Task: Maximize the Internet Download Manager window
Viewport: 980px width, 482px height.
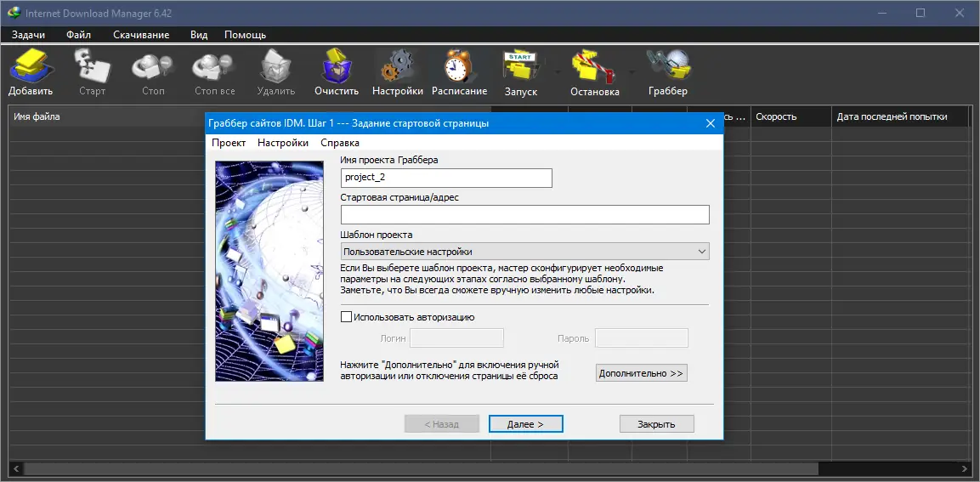Action: (x=920, y=13)
